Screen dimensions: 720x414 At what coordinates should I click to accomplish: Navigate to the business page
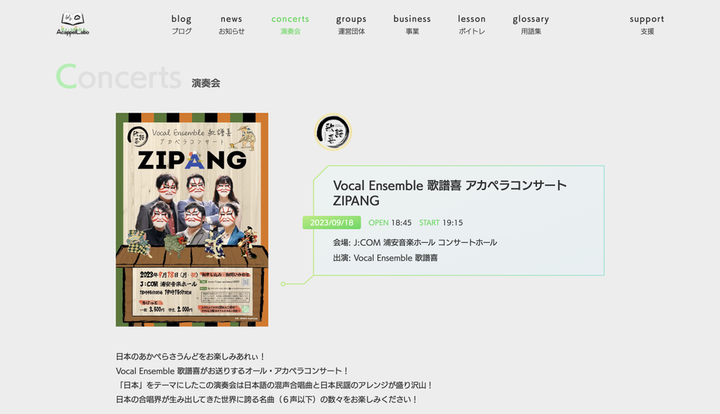[x=412, y=24]
